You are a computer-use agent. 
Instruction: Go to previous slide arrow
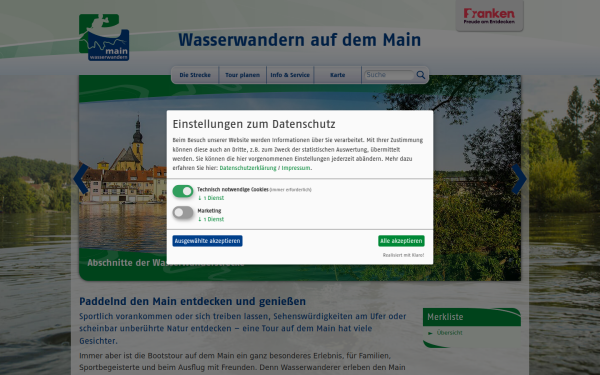(x=81, y=179)
